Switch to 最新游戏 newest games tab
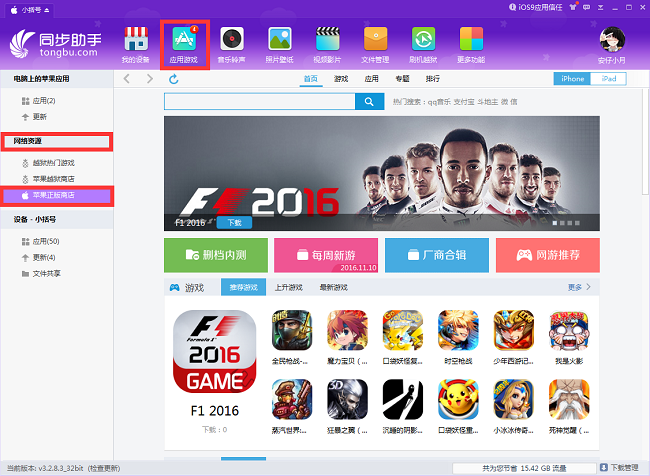The image size is (650, 476). pyautogui.click(x=333, y=287)
